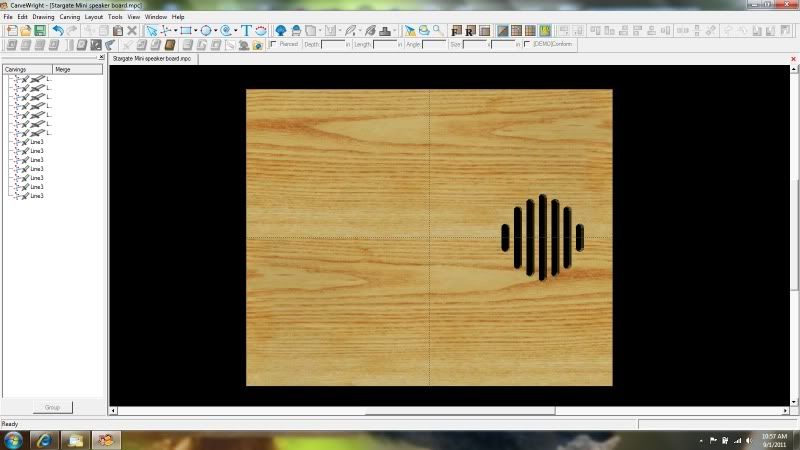The image size is (800, 450).
Task: Click the Open file folder icon
Action: pos(26,31)
